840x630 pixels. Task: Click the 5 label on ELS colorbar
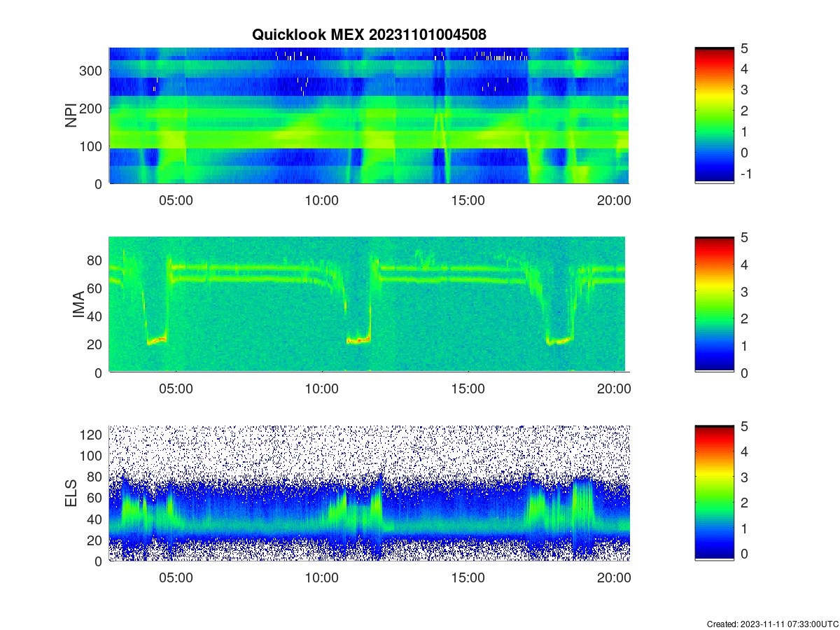pos(745,426)
